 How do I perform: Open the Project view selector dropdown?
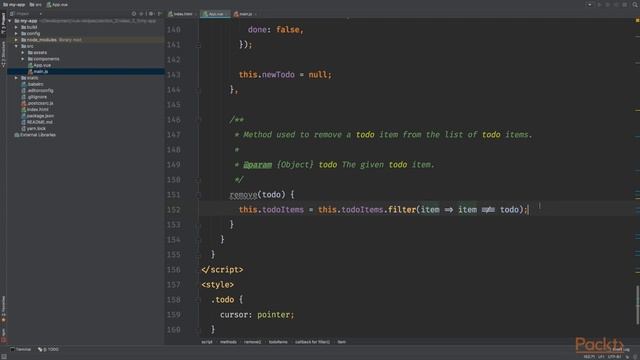[x=27, y=14]
